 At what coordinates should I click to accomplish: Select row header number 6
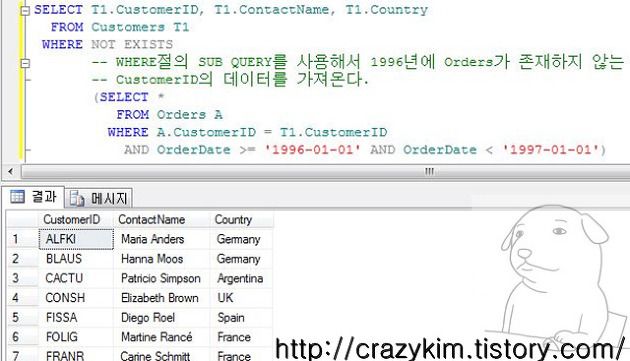pos(23,337)
